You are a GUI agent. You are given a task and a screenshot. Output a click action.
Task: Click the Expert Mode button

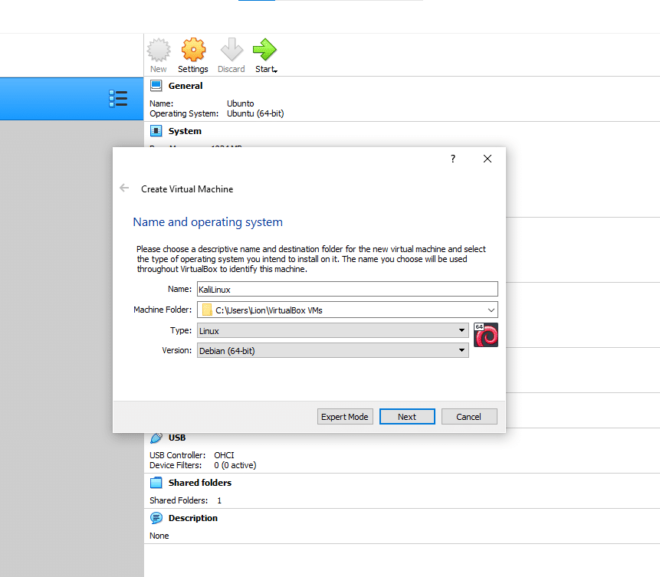point(345,417)
